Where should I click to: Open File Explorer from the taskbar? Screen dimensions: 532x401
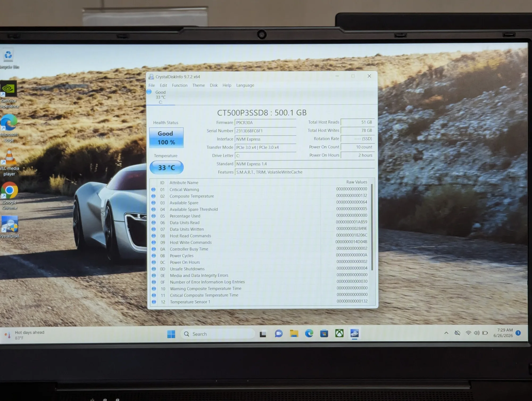click(x=294, y=333)
